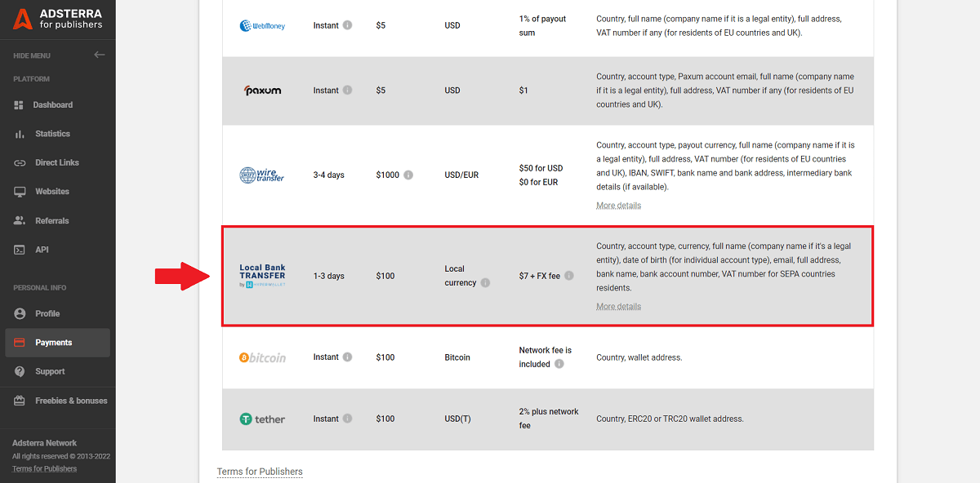This screenshot has height=483, width=980.
Task: Click info icon beside Network fee is included
Action: [x=559, y=364]
